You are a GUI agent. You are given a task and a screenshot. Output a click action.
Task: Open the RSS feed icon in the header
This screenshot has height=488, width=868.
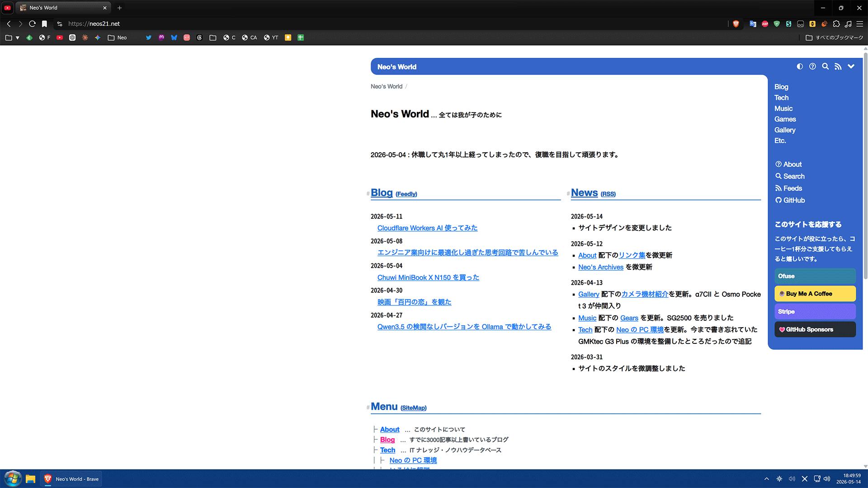[838, 66]
